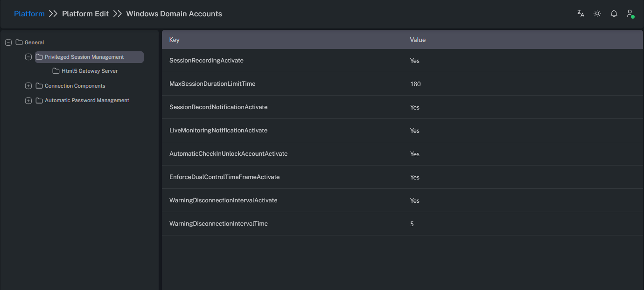
Task: Click the General folder icon
Action: (x=19, y=42)
